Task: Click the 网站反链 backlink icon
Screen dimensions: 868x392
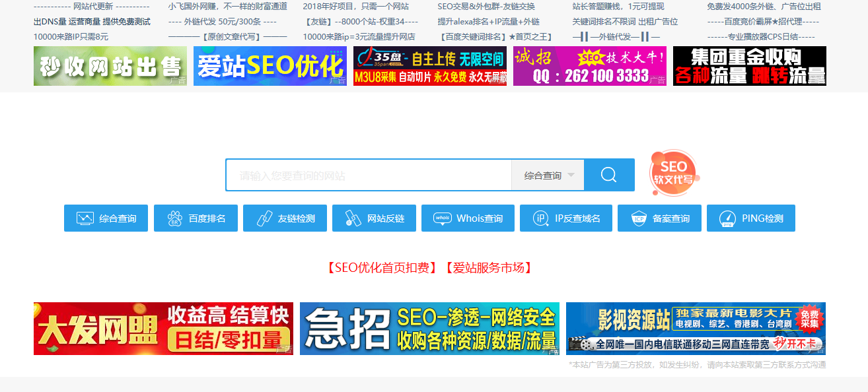Action: (x=353, y=218)
